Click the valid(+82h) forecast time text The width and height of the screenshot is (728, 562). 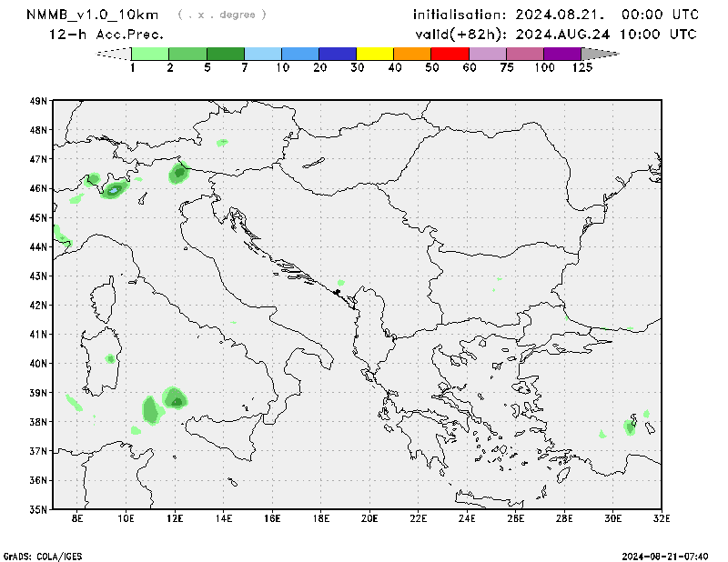click(555, 35)
